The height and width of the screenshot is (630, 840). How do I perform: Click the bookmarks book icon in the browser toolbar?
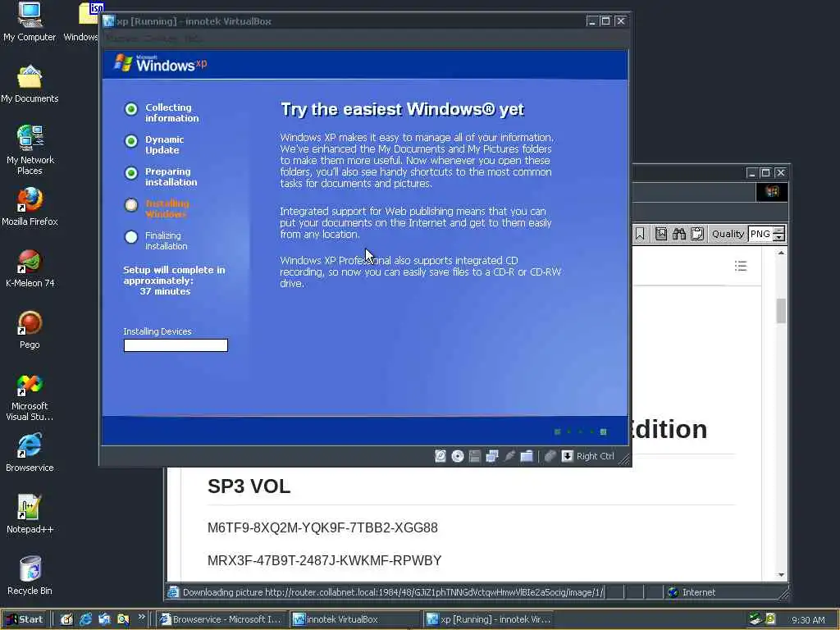click(661, 234)
